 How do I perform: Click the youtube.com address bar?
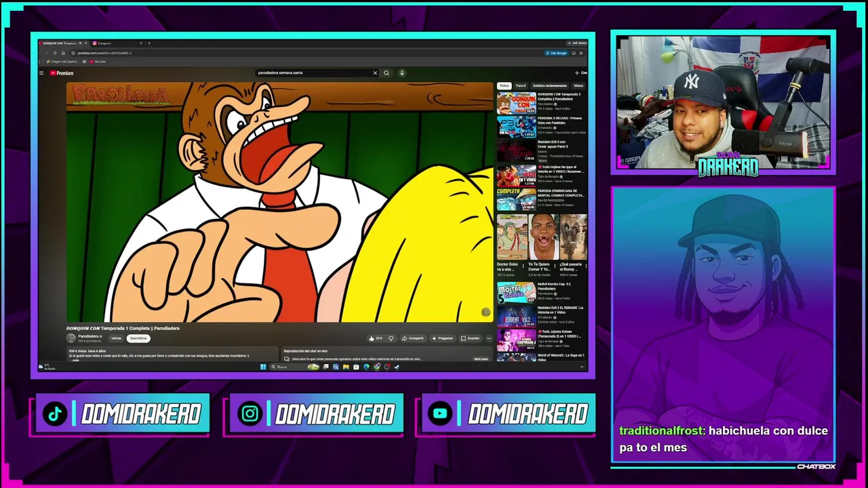(305, 53)
